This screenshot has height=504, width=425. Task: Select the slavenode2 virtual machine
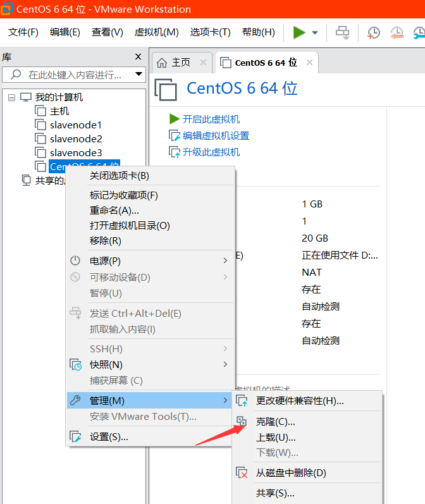[76, 139]
